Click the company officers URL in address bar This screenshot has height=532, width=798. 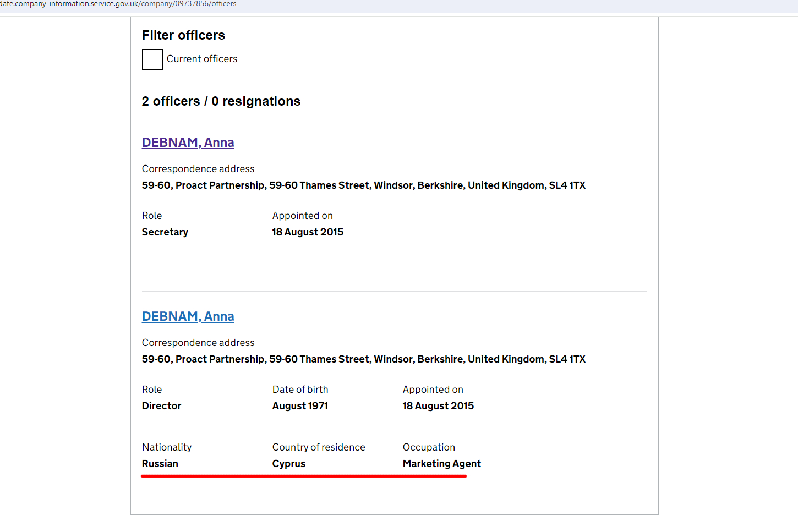pyautogui.click(x=118, y=4)
